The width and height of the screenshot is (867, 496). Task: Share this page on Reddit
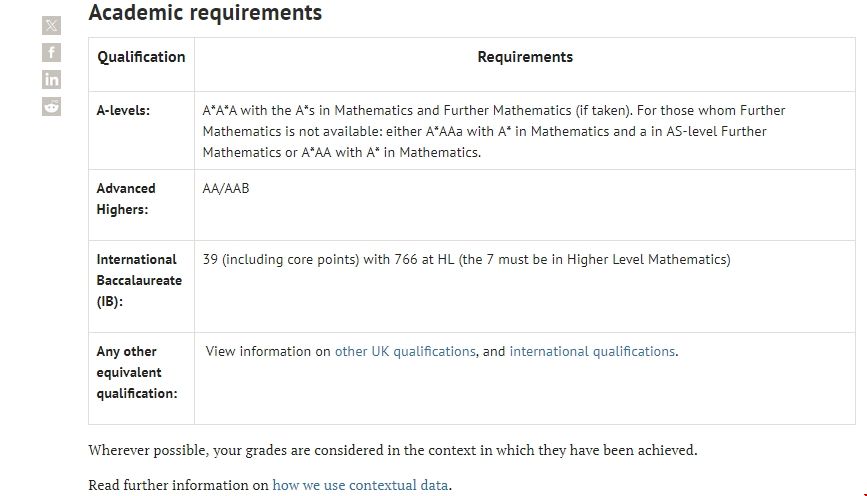click(x=52, y=106)
